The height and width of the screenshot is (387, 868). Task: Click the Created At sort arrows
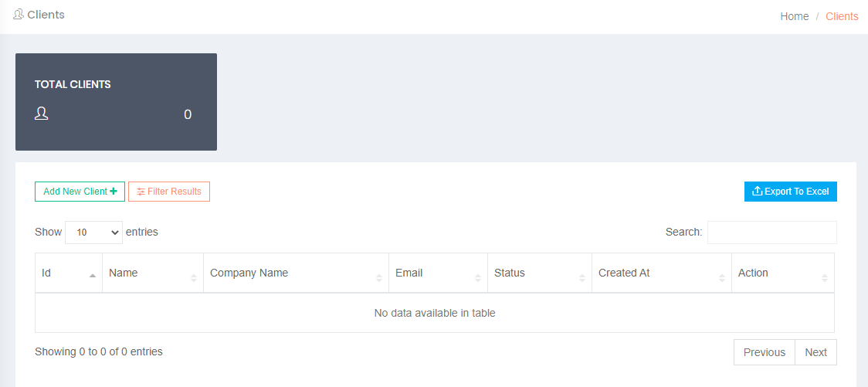[x=722, y=278]
